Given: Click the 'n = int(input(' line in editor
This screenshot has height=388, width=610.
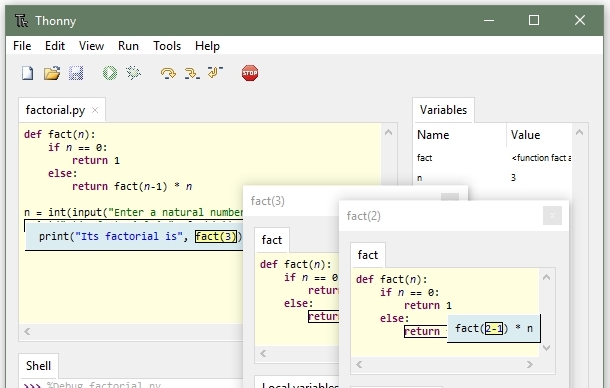Looking at the screenshot, I should coord(133,212).
